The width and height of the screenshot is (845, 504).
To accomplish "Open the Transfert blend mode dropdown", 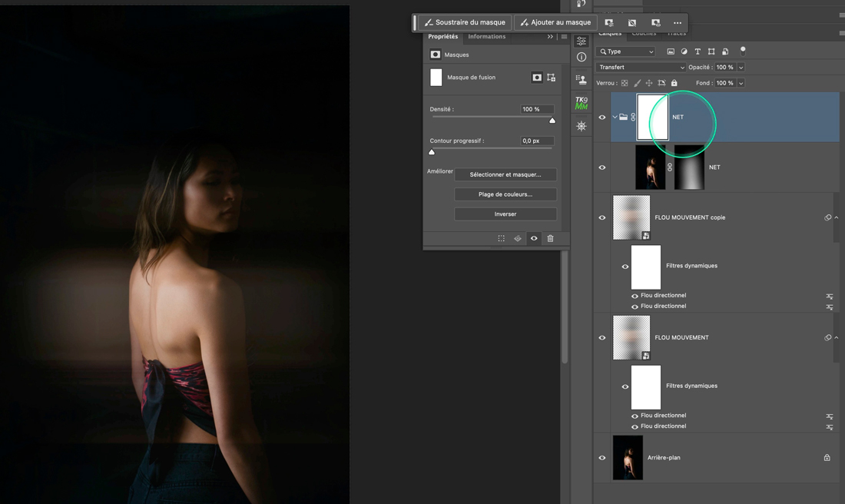I will pyautogui.click(x=640, y=68).
